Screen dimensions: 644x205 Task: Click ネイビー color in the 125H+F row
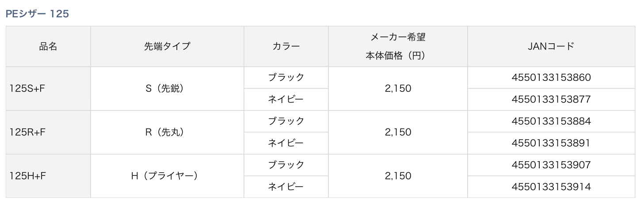(286, 187)
